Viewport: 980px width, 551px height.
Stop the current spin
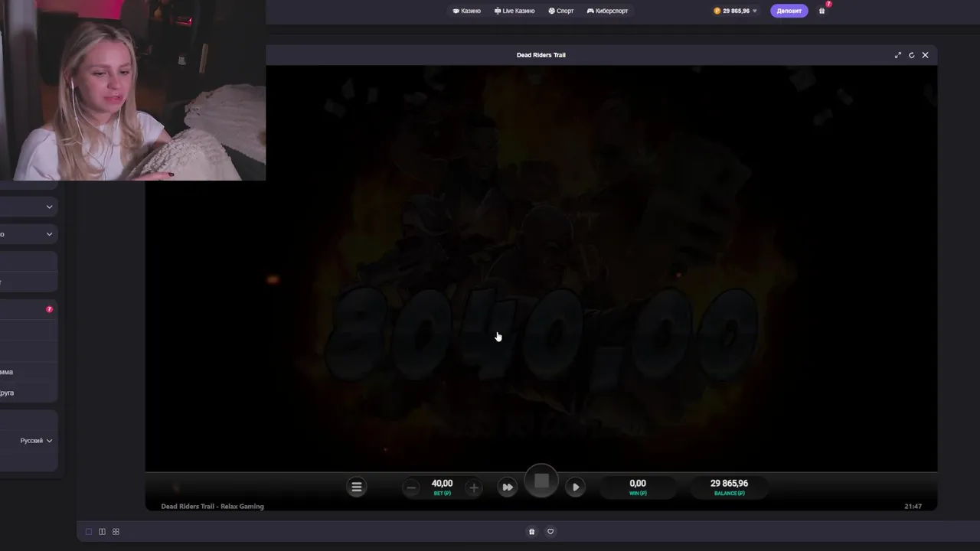coord(541,481)
